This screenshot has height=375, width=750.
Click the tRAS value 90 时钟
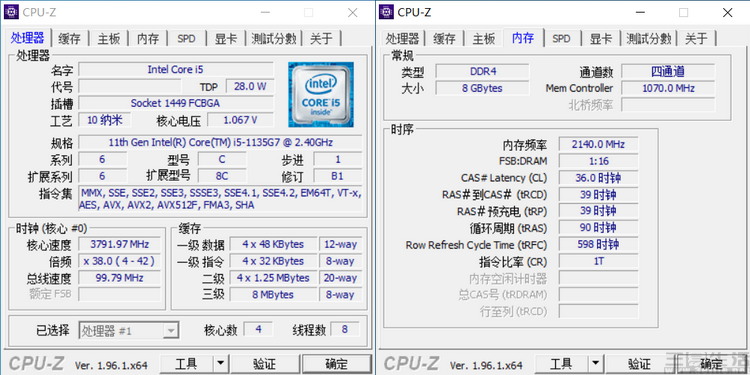(598, 228)
